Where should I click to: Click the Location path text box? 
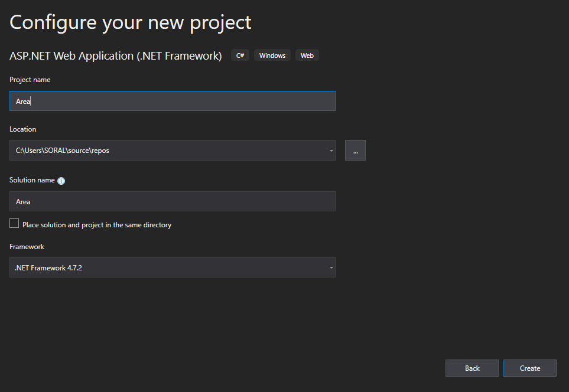tap(169, 150)
